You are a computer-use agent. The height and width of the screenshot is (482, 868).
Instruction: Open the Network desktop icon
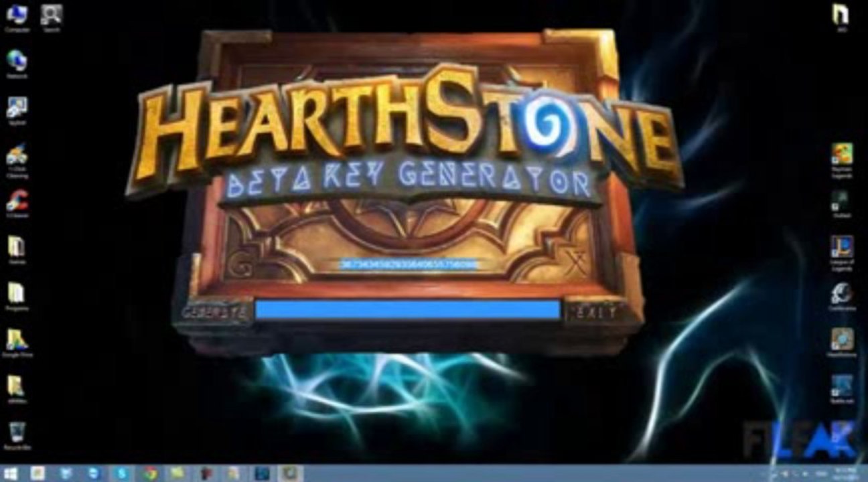17,64
